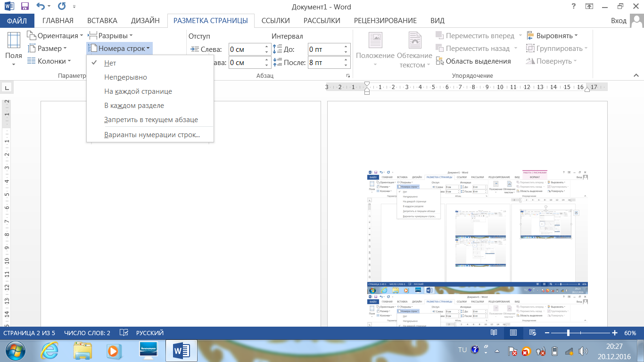
Task: Click the TU input language indicator
Action: coord(462,350)
